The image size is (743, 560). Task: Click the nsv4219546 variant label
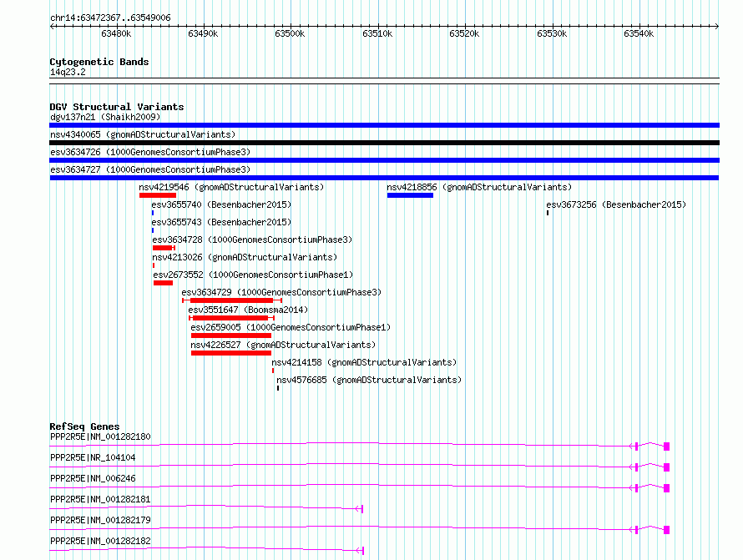click(231, 187)
